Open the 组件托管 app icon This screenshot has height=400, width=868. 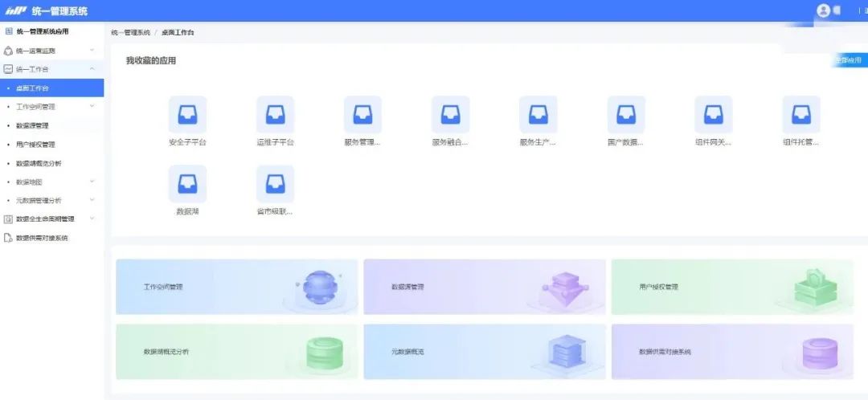point(801,115)
